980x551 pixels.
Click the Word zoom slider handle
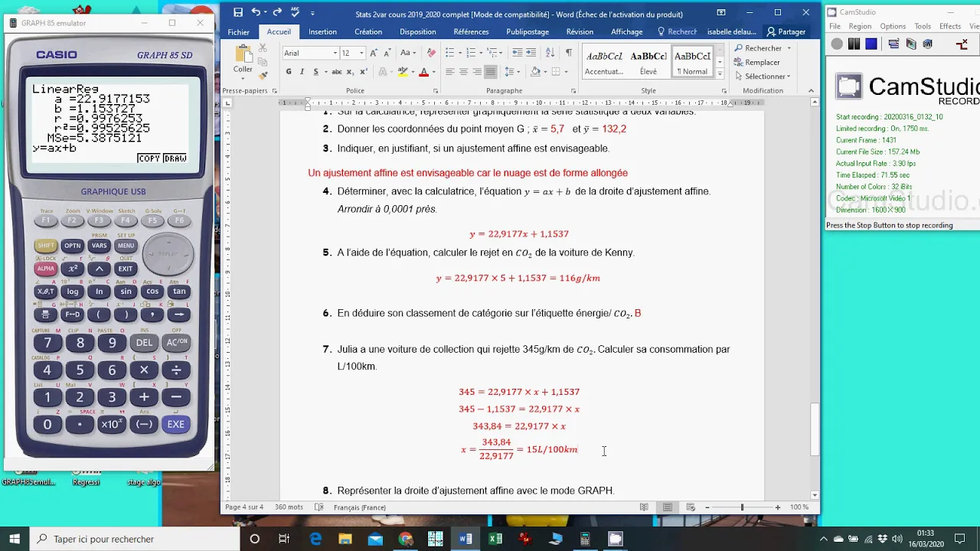[742, 507]
